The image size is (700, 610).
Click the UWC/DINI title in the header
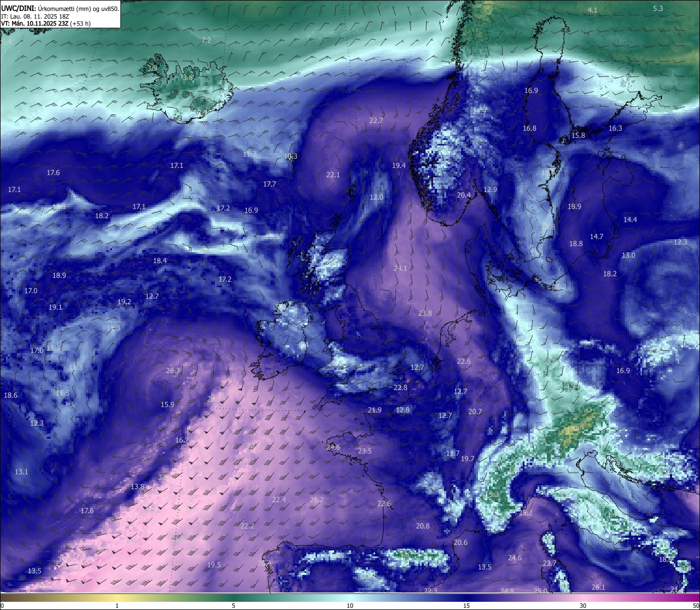tap(17, 8)
